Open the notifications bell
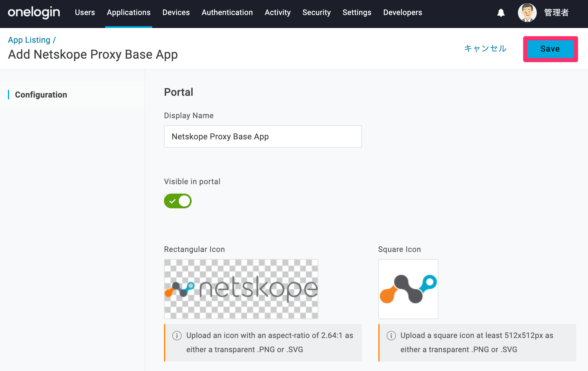The width and height of the screenshot is (588, 371). tap(501, 13)
